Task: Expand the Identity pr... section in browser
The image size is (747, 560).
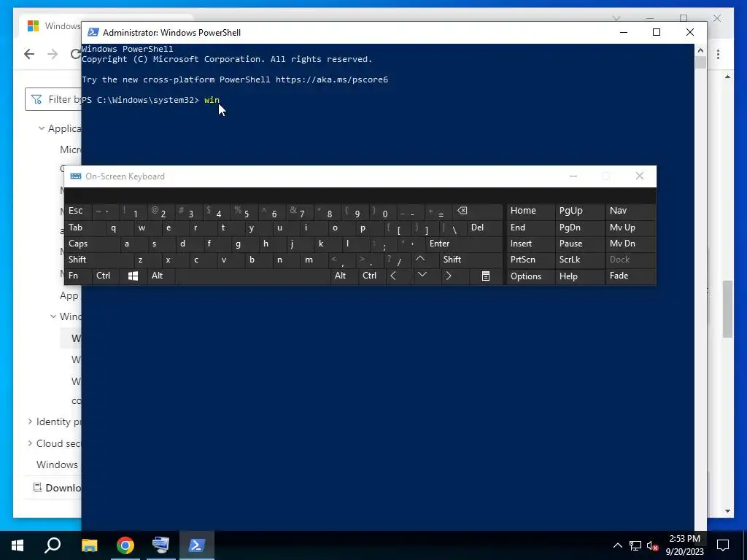Action: point(30,421)
